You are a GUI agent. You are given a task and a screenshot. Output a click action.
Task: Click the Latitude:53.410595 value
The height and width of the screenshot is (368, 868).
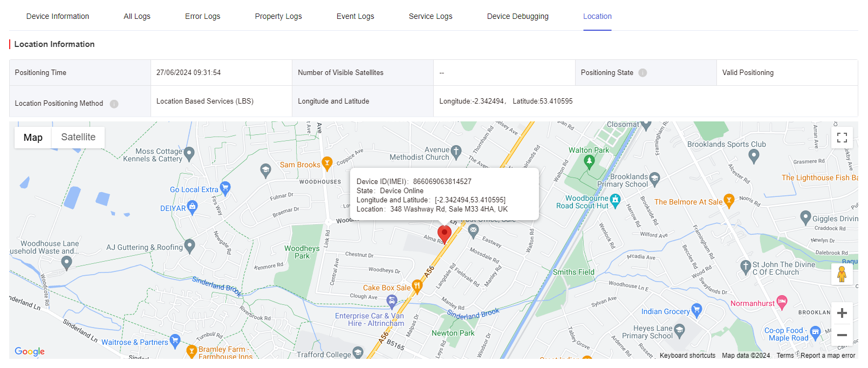[x=543, y=101]
